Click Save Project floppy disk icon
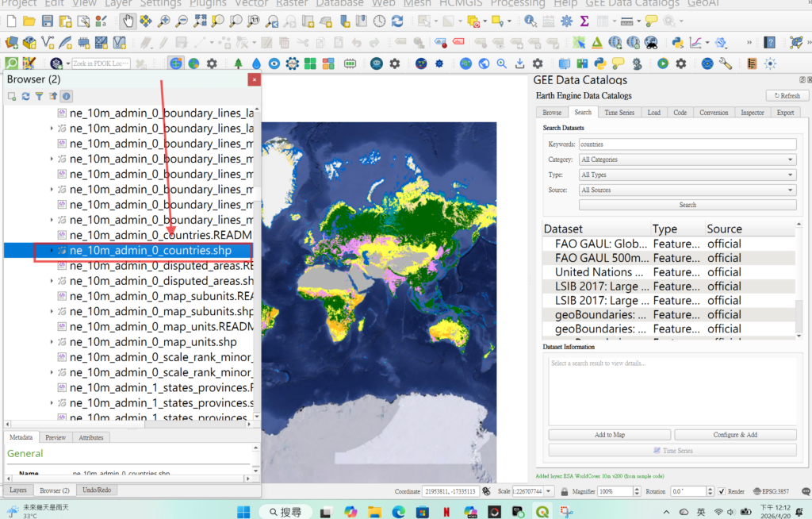Image resolution: width=812 pixels, height=519 pixels. point(48,21)
